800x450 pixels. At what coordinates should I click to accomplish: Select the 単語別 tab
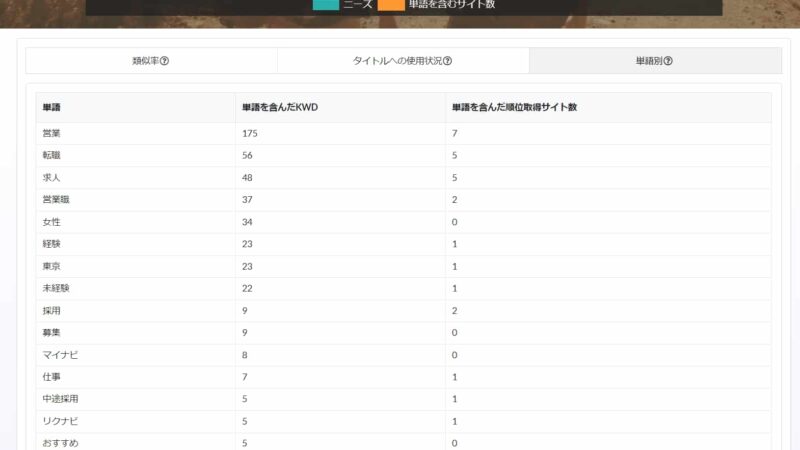click(x=655, y=61)
